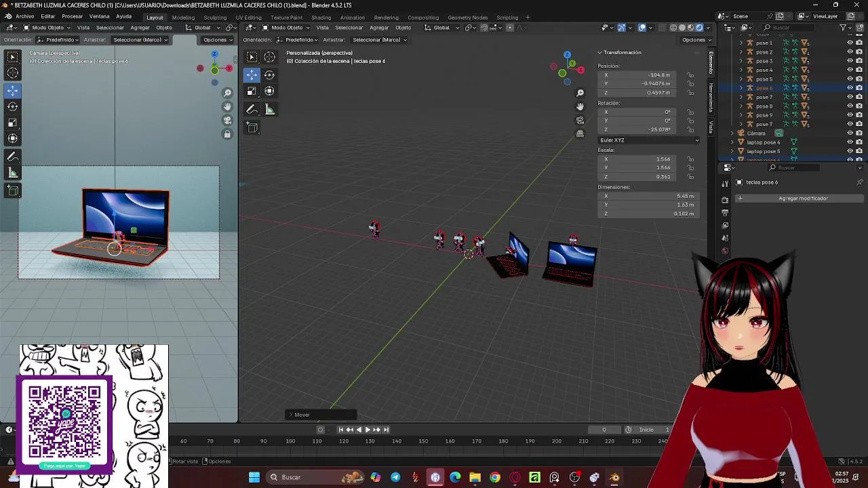
Task: Select the Scale tool in left camera viewport
Action: (x=13, y=123)
